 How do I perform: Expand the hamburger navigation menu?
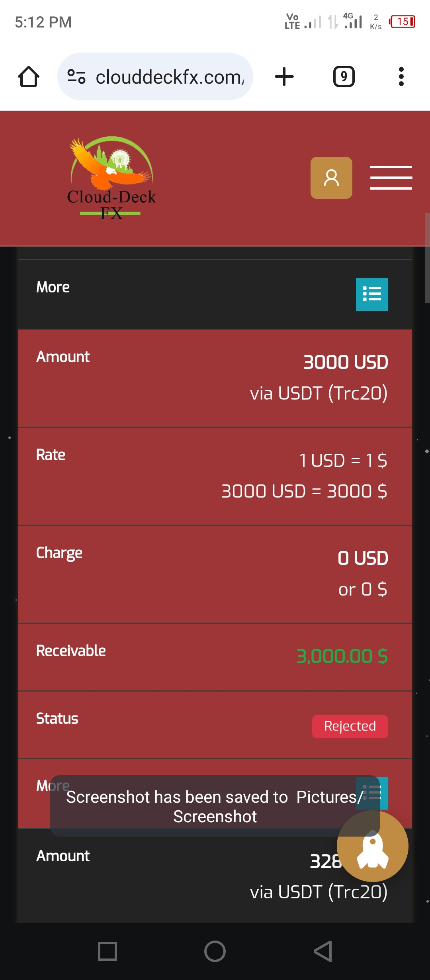pyautogui.click(x=391, y=178)
